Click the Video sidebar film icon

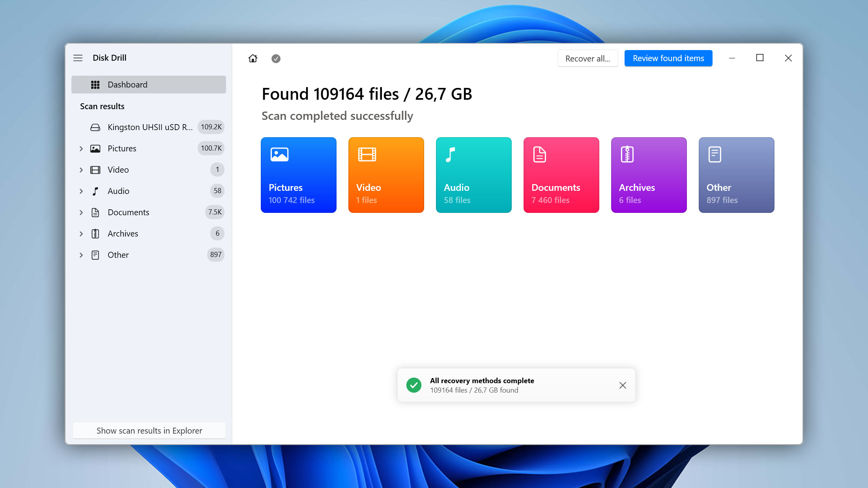click(95, 170)
